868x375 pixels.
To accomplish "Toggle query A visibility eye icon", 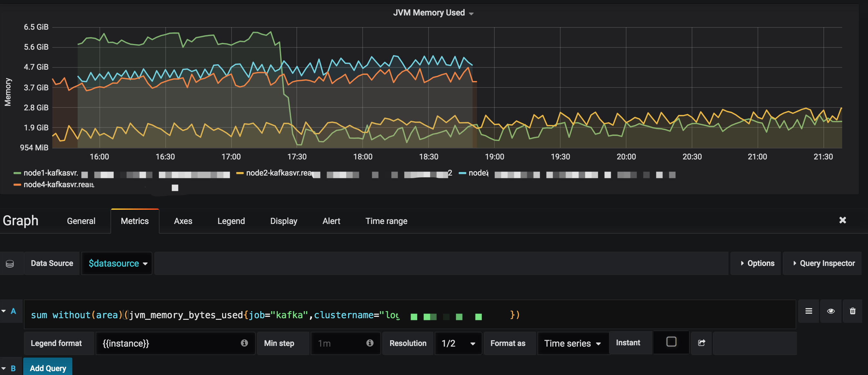I will pos(831,311).
